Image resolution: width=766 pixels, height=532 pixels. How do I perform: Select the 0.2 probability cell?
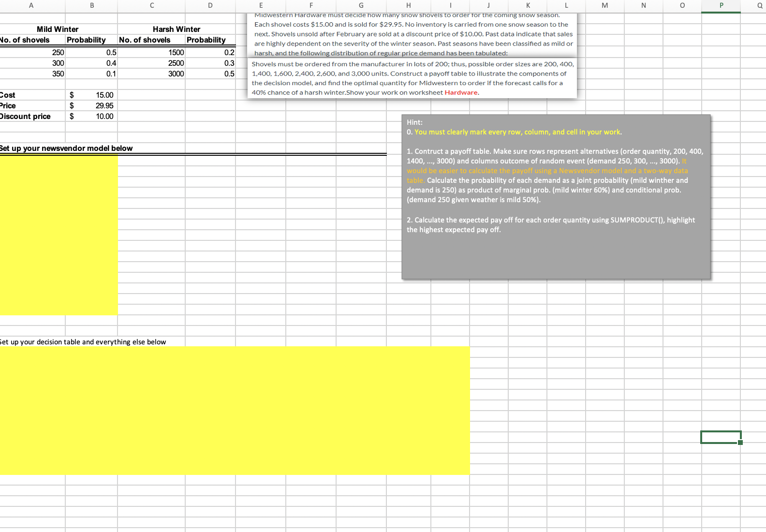click(210, 52)
